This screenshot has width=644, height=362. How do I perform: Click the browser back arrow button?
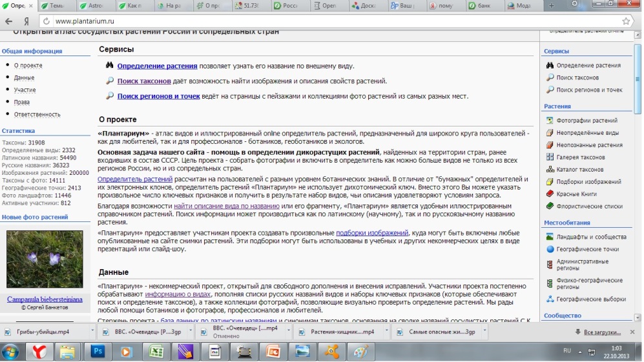pos(8,21)
